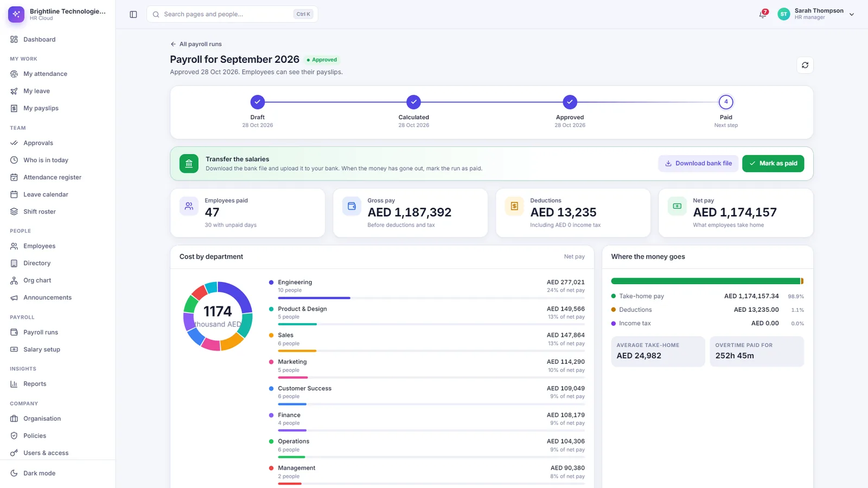Expand the Sarah Thompson account chevron
This screenshot has height=488, width=868.
852,15
